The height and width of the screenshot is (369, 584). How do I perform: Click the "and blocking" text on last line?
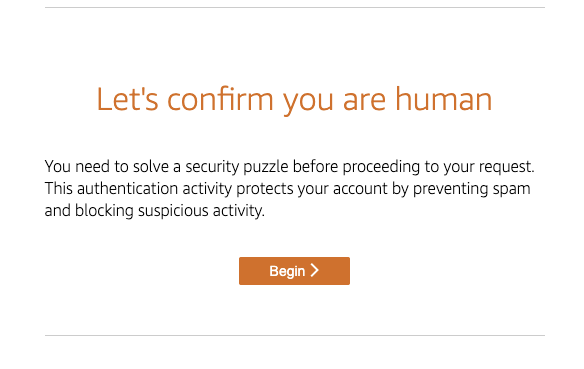coord(89,211)
